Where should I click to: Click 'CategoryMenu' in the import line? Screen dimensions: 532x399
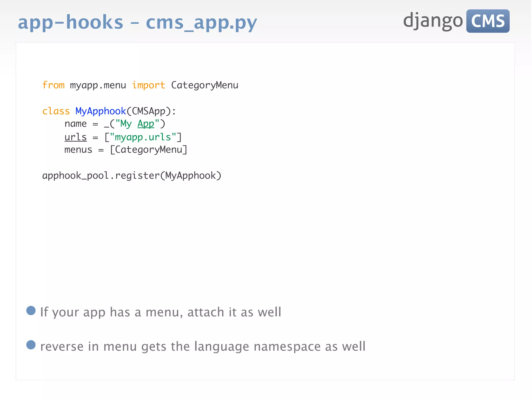point(205,85)
